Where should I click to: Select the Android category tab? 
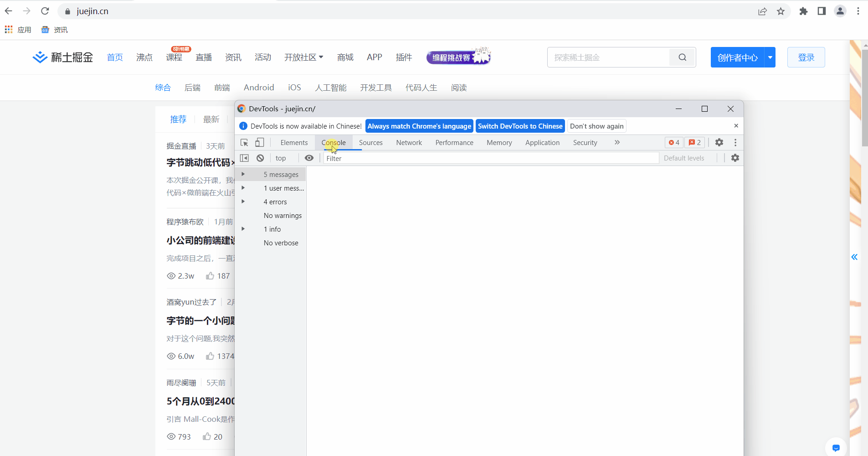(x=259, y=88)
